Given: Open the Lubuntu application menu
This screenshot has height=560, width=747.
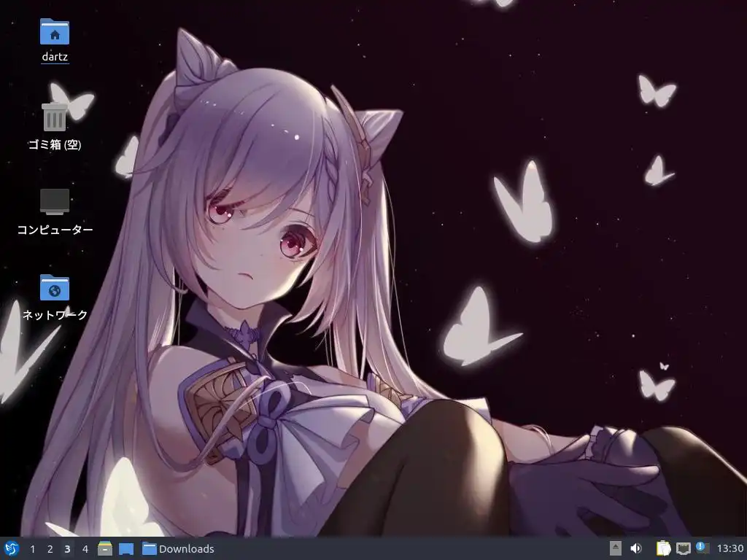Looking at the screenshot, I should [x=12, y=548].
